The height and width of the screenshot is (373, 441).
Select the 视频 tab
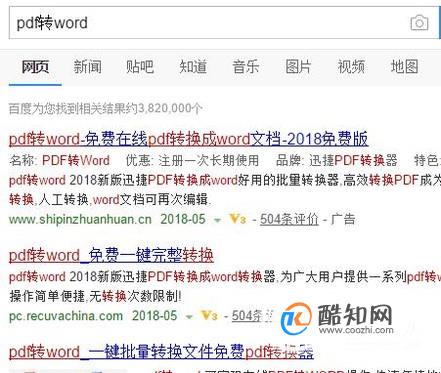tap(351, 67)
